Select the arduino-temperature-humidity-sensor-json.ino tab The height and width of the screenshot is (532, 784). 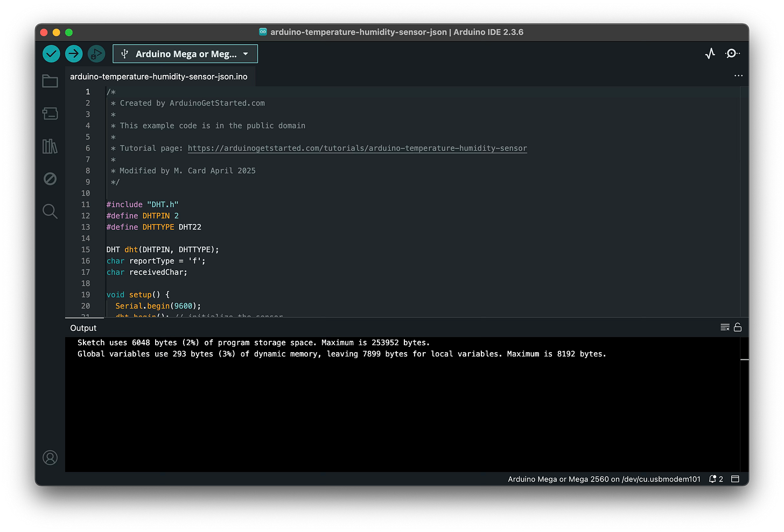[x=159, y=76]
